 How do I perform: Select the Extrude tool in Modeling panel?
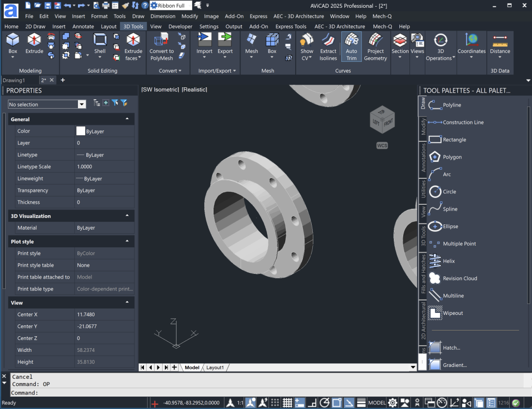[x=34, y=44]
